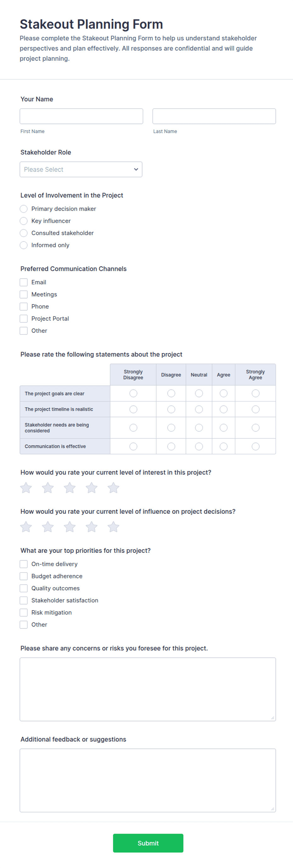Submit the Stakeout Planning Form

click(148, 843)
